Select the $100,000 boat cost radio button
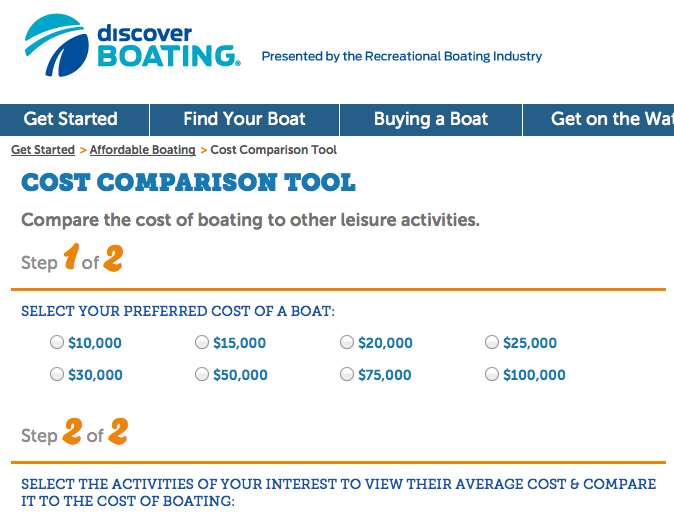674x517 pixels. tap(492, 375)
